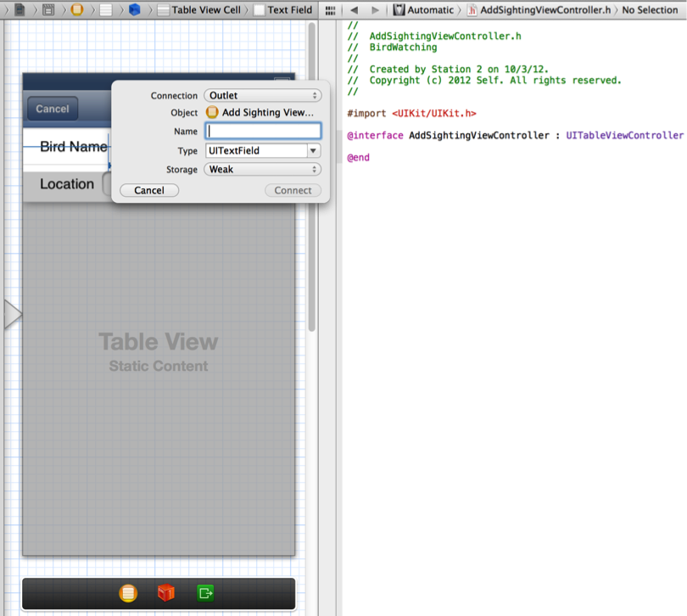Click the Connect button
This screenshot has height=616, width=687.
293,190
